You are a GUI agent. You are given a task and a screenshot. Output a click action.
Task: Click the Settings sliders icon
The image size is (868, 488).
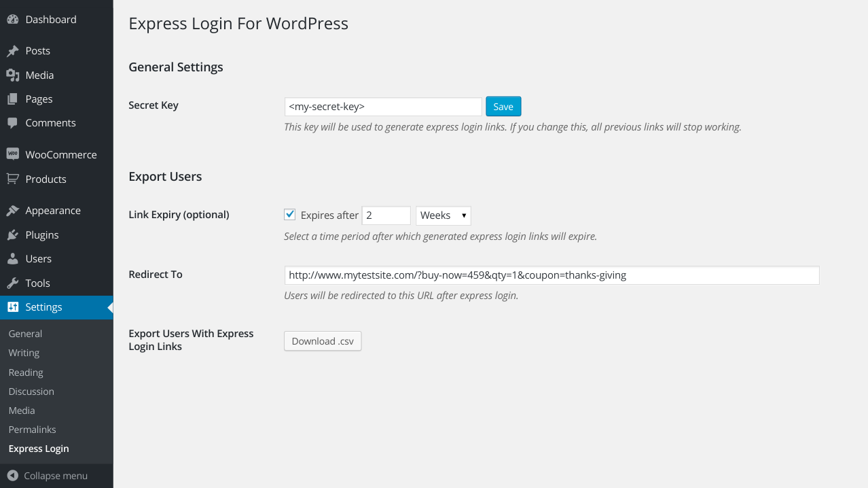point(12,307)
